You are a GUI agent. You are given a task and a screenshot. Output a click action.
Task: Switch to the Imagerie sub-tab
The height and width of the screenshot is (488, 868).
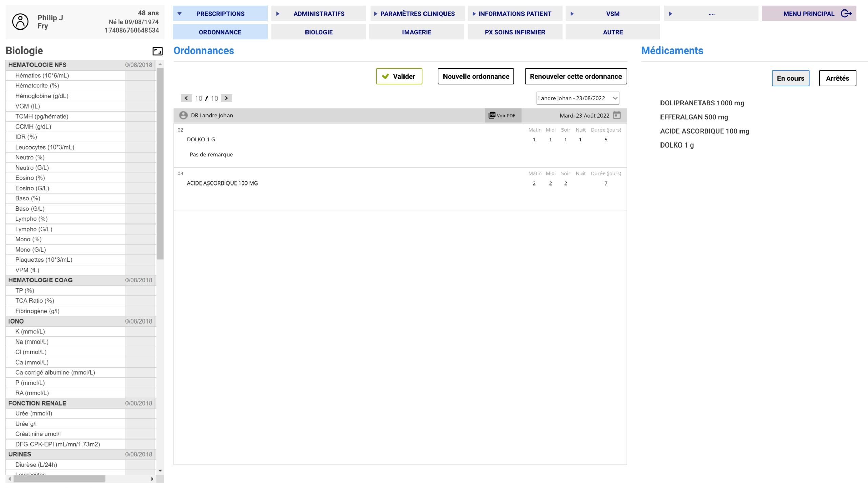pos(416,32)
